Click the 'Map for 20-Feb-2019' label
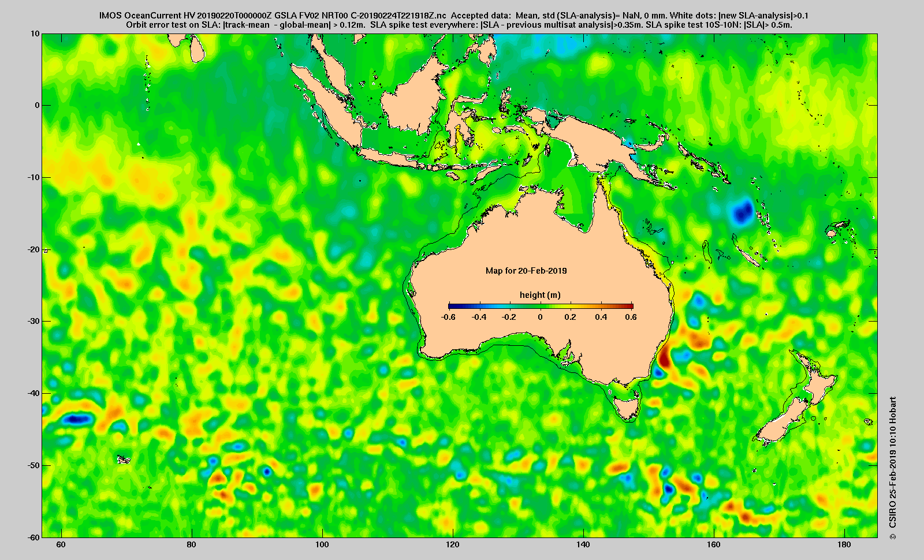This screenshot has height=560, width=924. point(526,271)
